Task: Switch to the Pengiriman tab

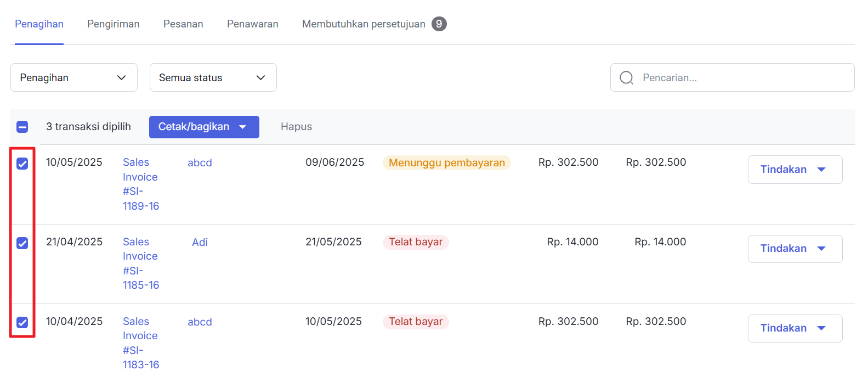Action: (x=113, y=24)
